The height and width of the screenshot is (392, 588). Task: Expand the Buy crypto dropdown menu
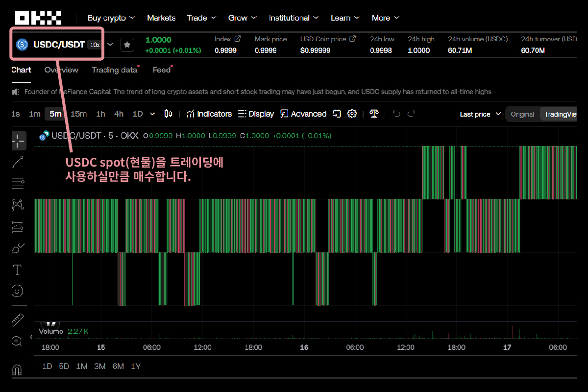pyautogui.click(x=111, y=18)
